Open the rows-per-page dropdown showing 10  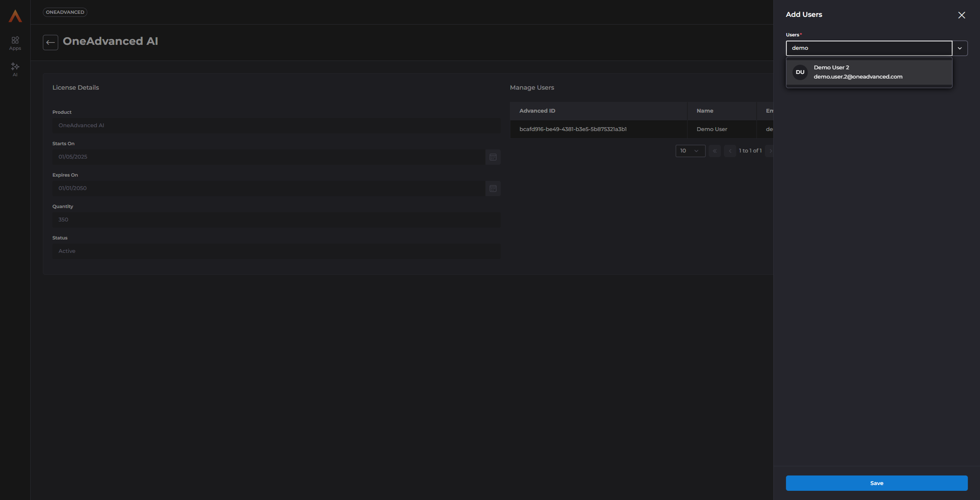(x=690, y=151)
